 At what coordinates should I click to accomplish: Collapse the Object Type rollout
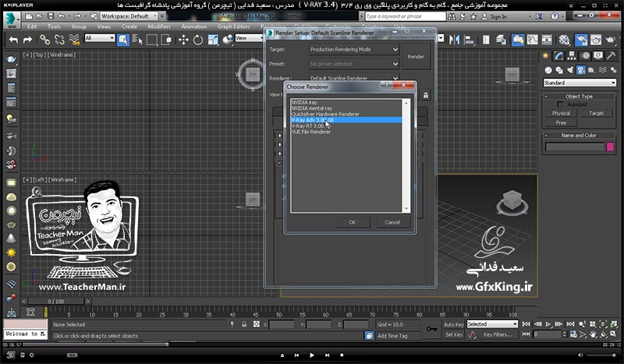click(x=579, y=97)
